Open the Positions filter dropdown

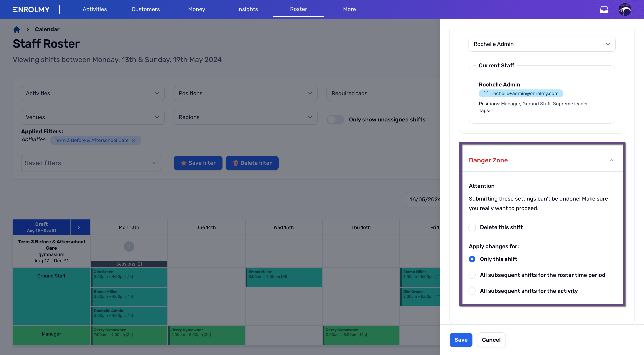pos(245,93)
